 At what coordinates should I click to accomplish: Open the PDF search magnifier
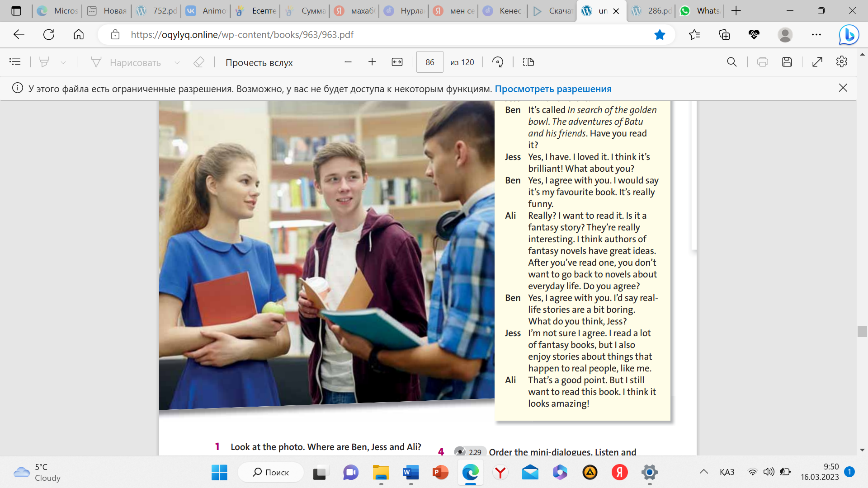click(x=731, y=62)
